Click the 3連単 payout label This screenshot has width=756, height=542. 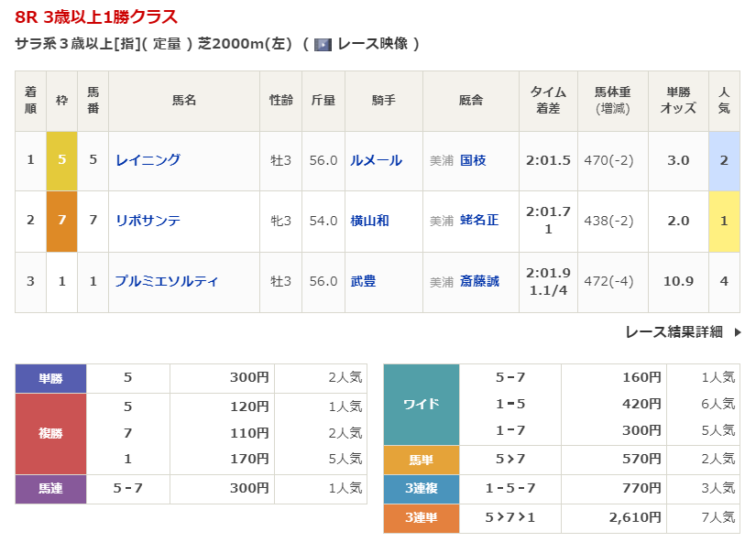pos(421,518)
